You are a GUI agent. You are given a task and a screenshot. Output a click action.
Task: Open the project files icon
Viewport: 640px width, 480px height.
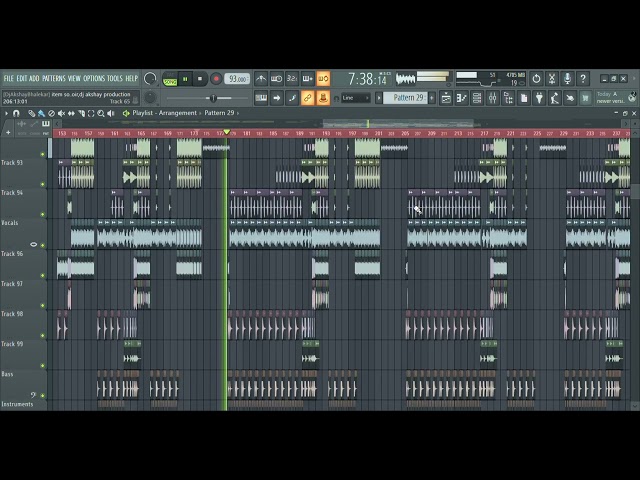tap(524, 98)
